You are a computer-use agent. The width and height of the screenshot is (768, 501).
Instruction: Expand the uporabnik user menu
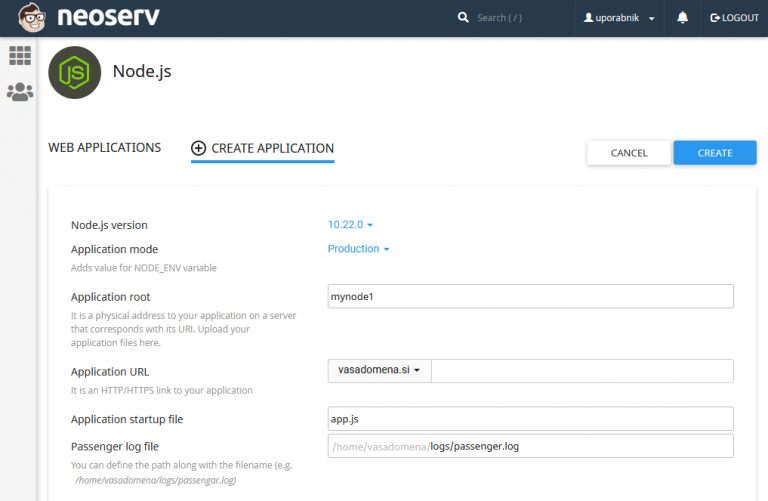click(x=620, y=18)
